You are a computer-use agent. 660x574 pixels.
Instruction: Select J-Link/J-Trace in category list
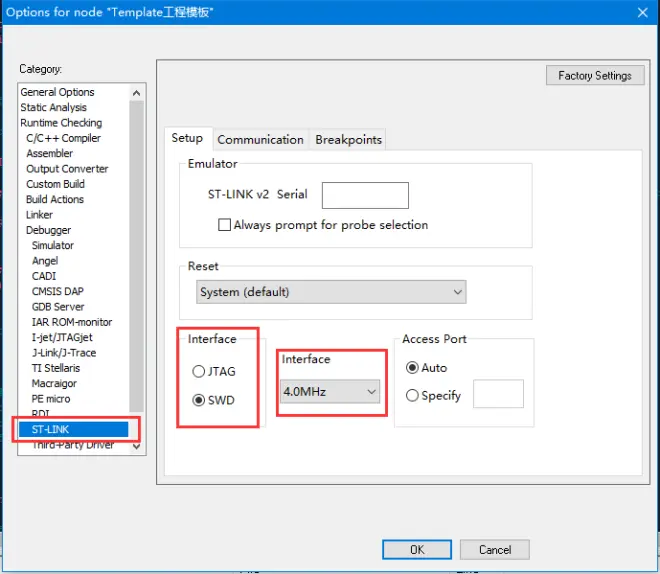coord(64,353)
